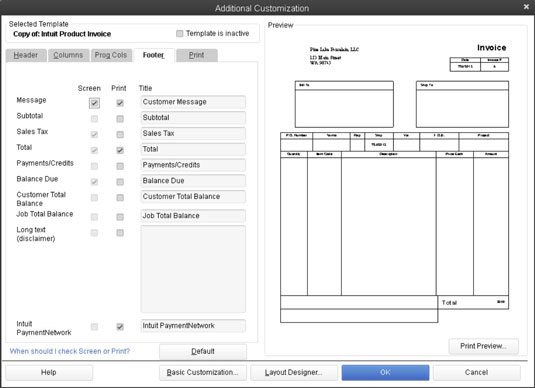Click the Subtotal title field
Screen dimensions: 535x388
pos(193,118)
